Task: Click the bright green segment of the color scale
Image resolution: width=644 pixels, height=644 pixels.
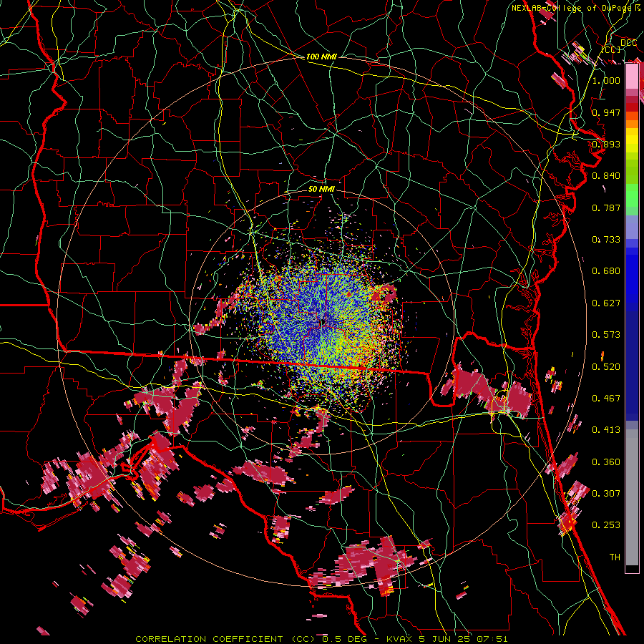Action: tap(632, 195)
